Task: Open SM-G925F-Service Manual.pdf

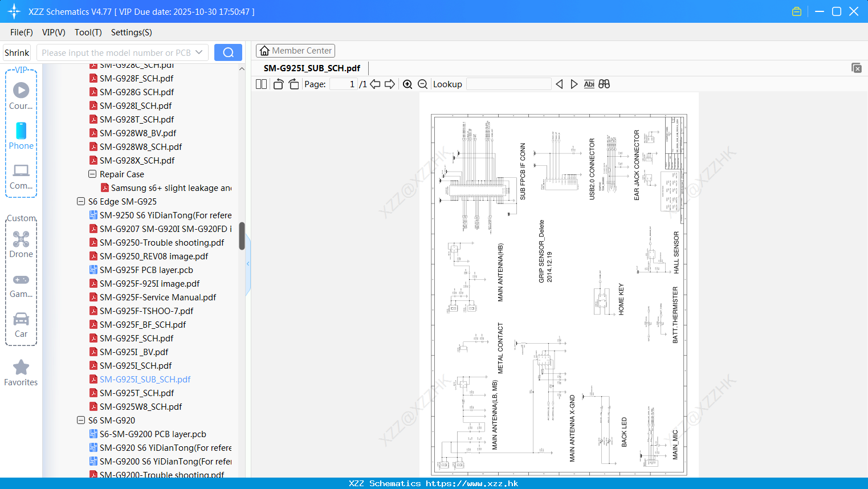Action: (x=158, y=297)
